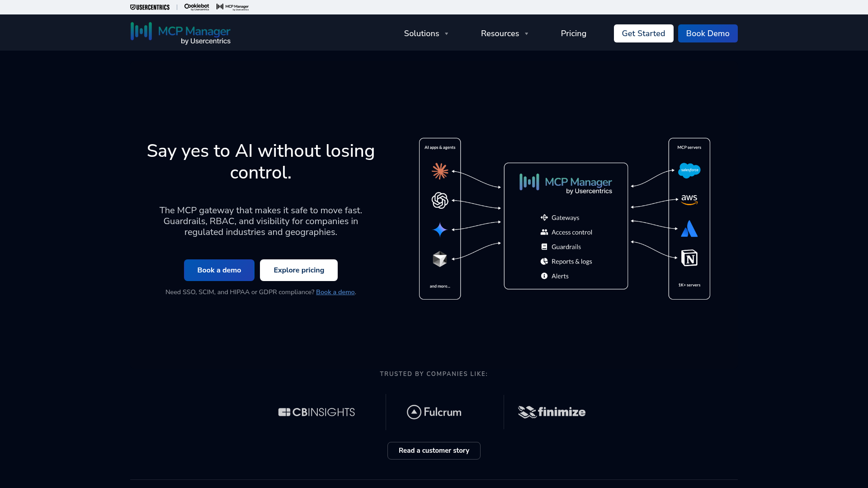Screen dimensions: 868x488
Task: Click Read a customer story button
Action: click(x=434, y=450)
